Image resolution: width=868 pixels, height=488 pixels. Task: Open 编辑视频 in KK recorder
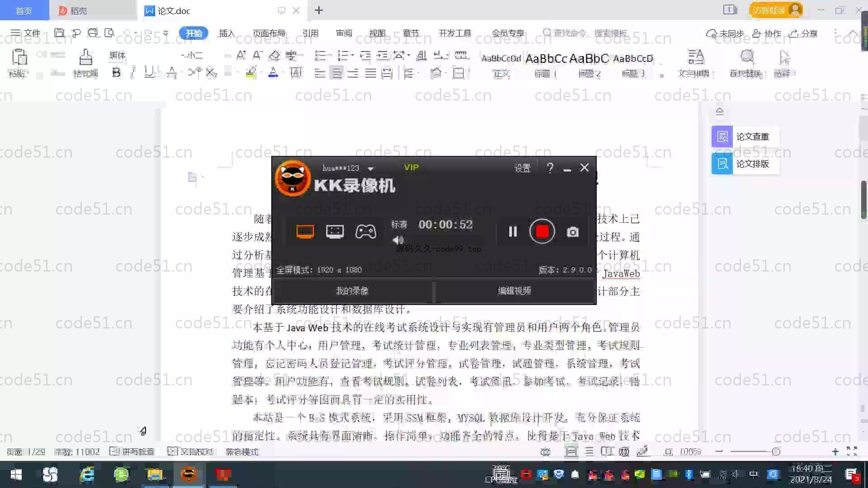[x=514, y=291]
